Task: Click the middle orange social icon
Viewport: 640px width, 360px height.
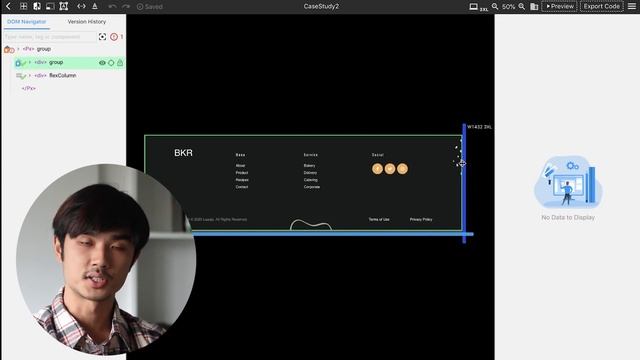Action: tap(390, 169)
